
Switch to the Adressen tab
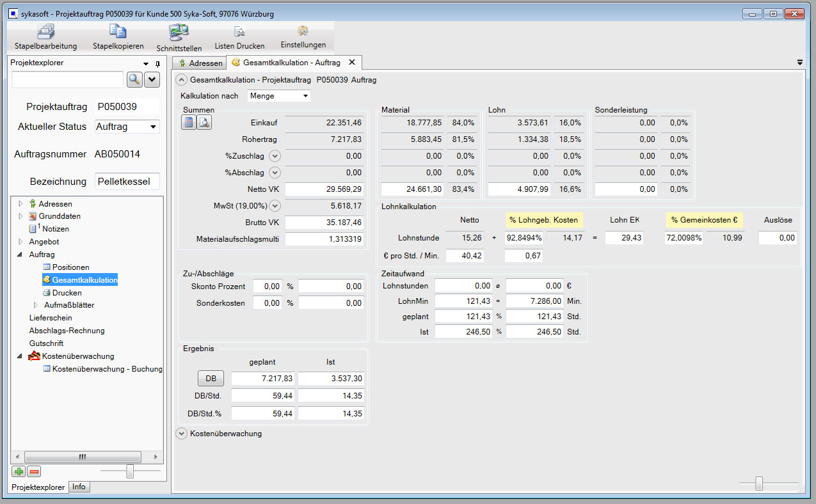pyautogui.click(x=200, y=63)
